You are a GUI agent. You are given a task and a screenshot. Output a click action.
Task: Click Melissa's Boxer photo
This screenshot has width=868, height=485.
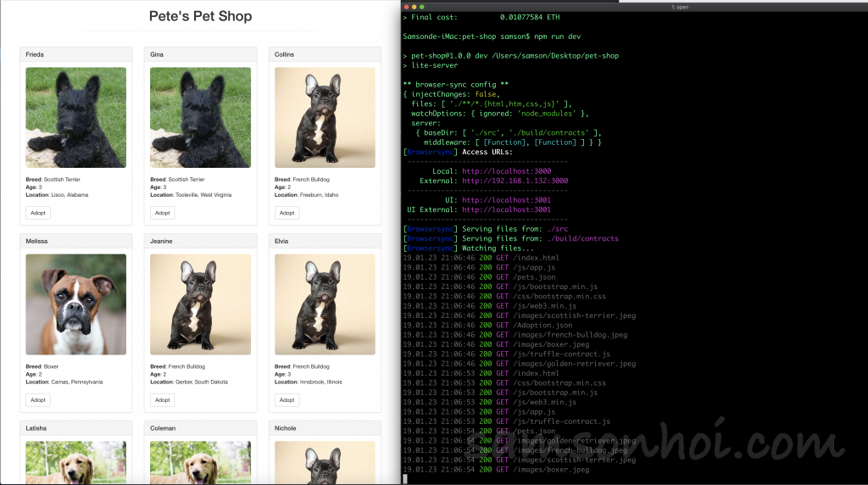[75, 304]
